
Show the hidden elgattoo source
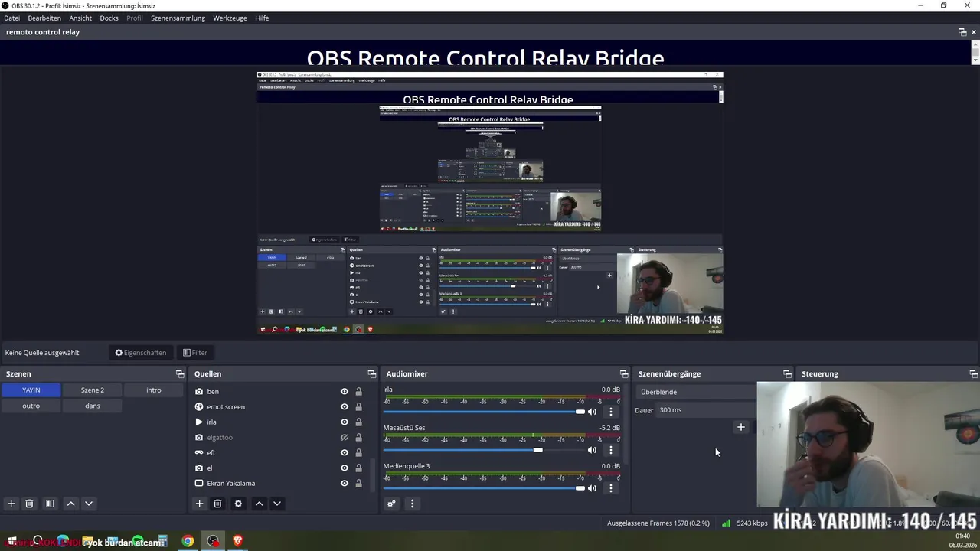[345, 437]
